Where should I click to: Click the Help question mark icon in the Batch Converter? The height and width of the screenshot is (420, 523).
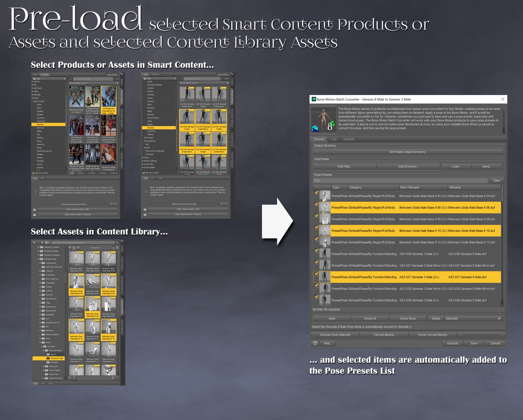315,343
